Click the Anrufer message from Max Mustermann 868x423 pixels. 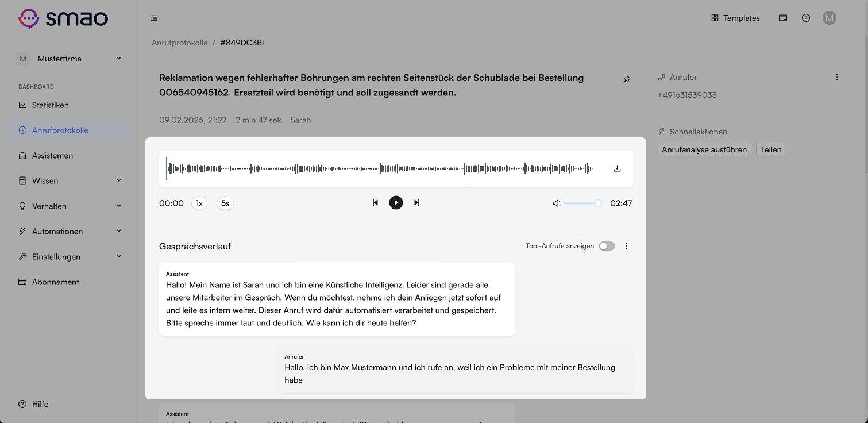[456, 369]
